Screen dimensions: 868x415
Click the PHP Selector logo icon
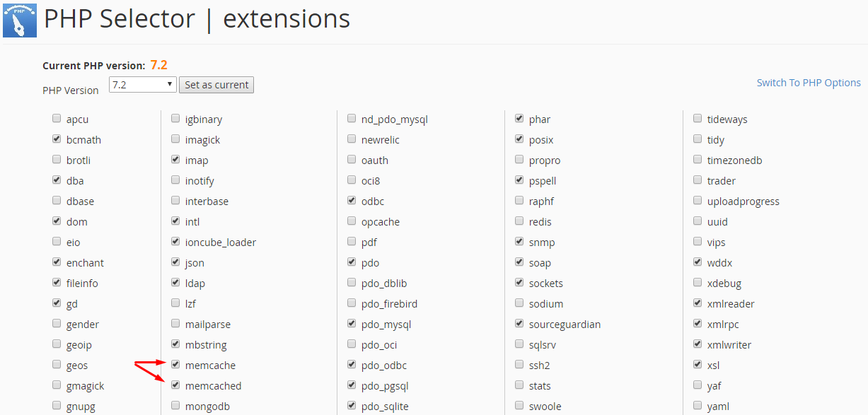point(20,18)
